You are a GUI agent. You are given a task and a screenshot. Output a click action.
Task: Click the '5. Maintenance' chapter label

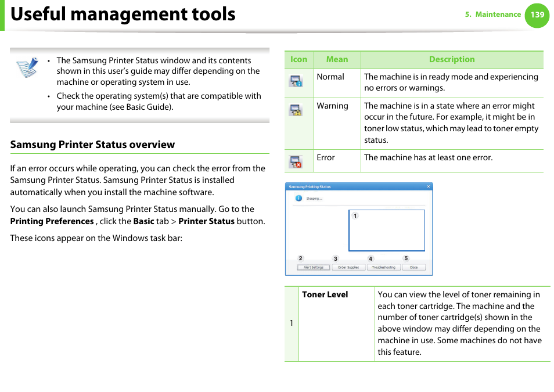coord(493,15)
